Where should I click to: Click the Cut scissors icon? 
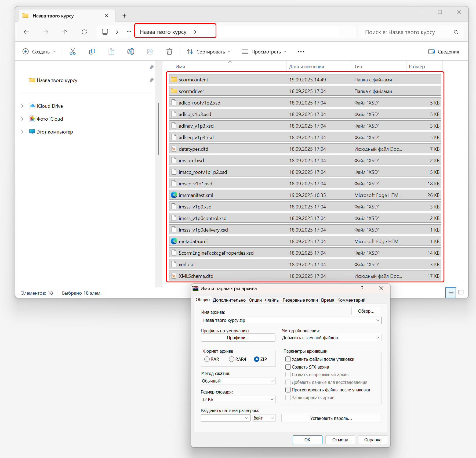coord(72,52)
